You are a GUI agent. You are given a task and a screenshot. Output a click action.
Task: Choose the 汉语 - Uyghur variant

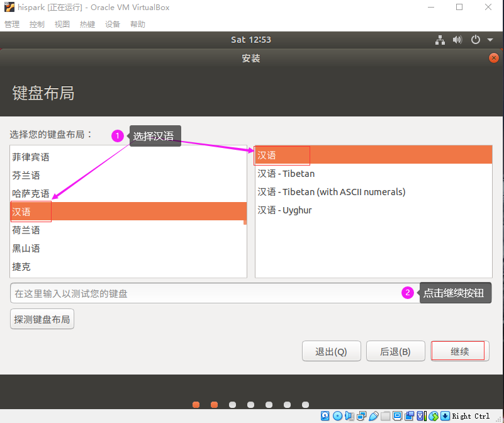374,210
